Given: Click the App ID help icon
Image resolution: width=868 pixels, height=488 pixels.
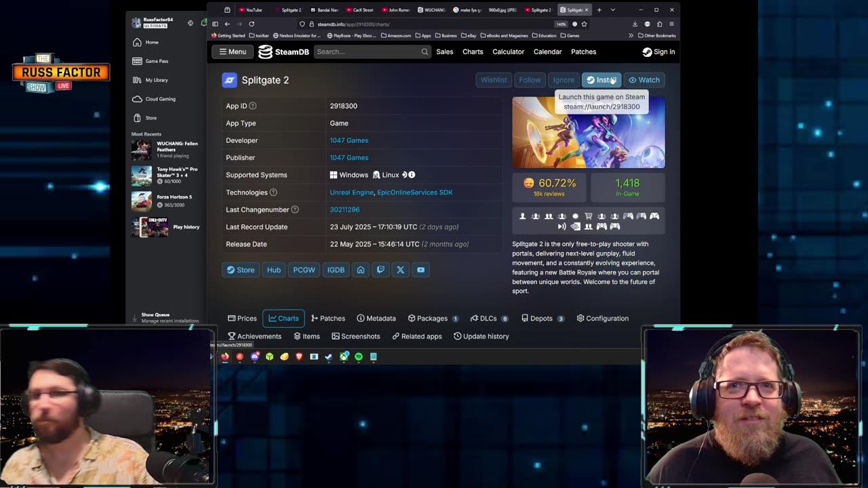Looking at the screenshot, I should (x=252, y=106).
